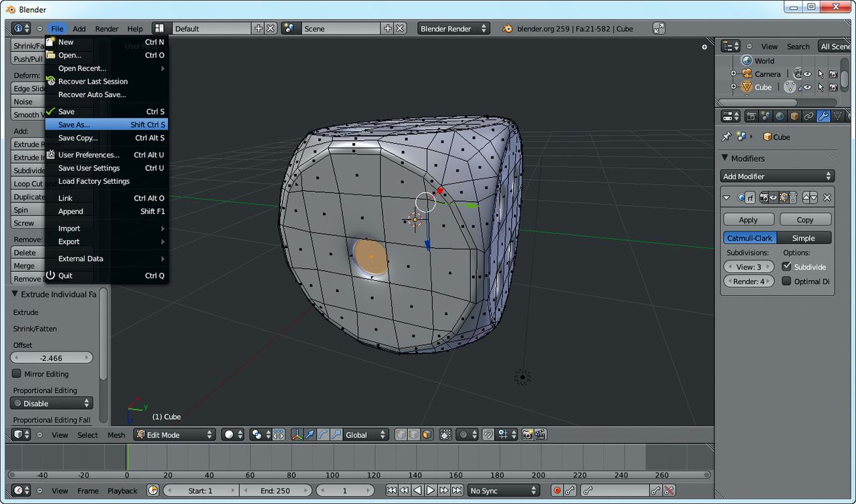
Task: Click the play animation forward button
Action: coord(431,491)
